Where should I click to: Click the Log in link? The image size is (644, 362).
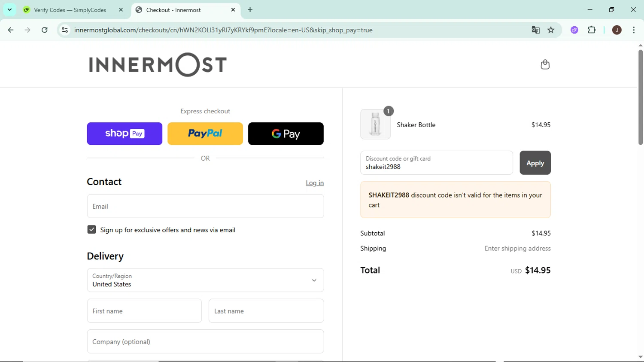click(x=315, y=183)
